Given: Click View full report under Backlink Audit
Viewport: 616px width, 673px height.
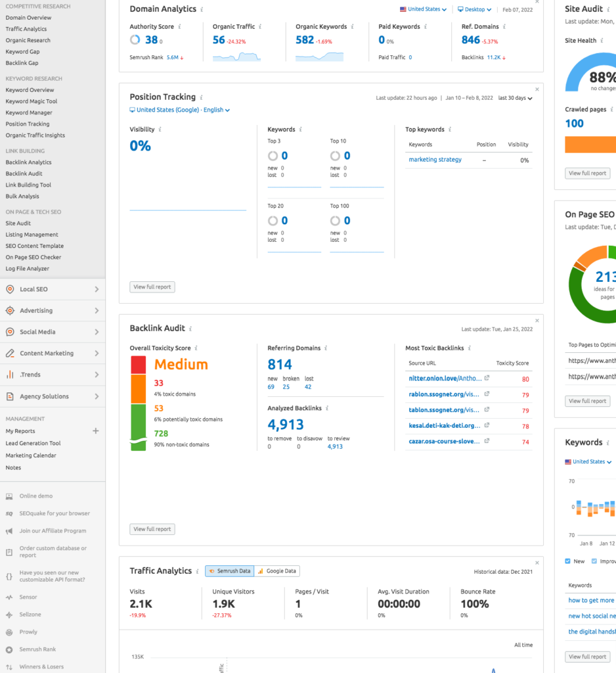Looking at the screenshot, I should pyautogui.click(x=152, y=529).
